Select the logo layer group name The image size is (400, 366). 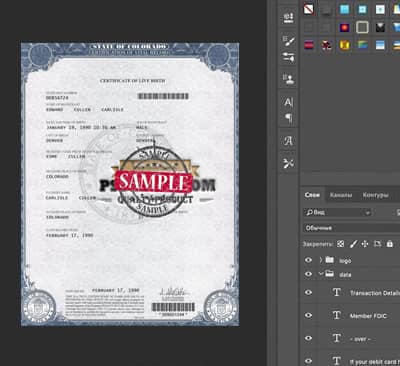pos(345,261)
